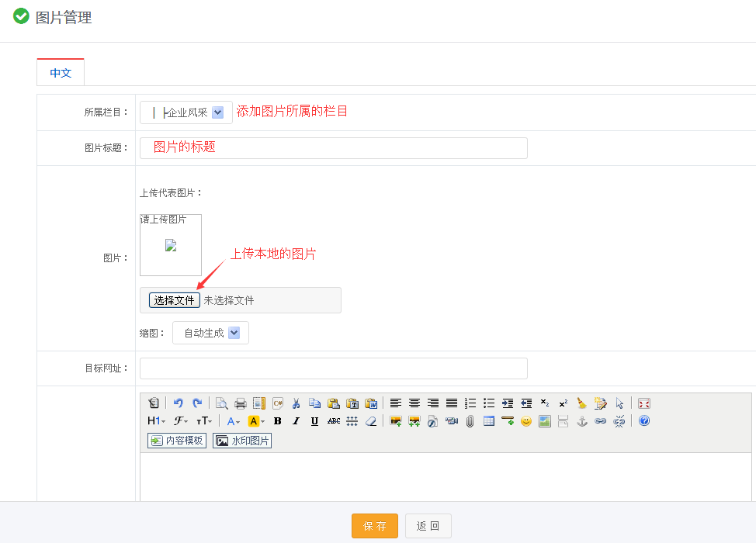Toggle italic text formatting
The image size is (756, 543).
tap(296, 421)
